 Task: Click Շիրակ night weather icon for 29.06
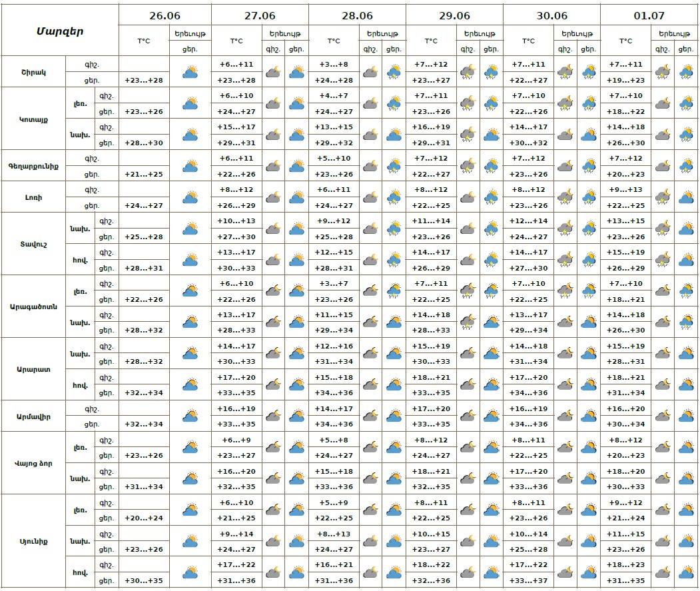tap(468, 72)
